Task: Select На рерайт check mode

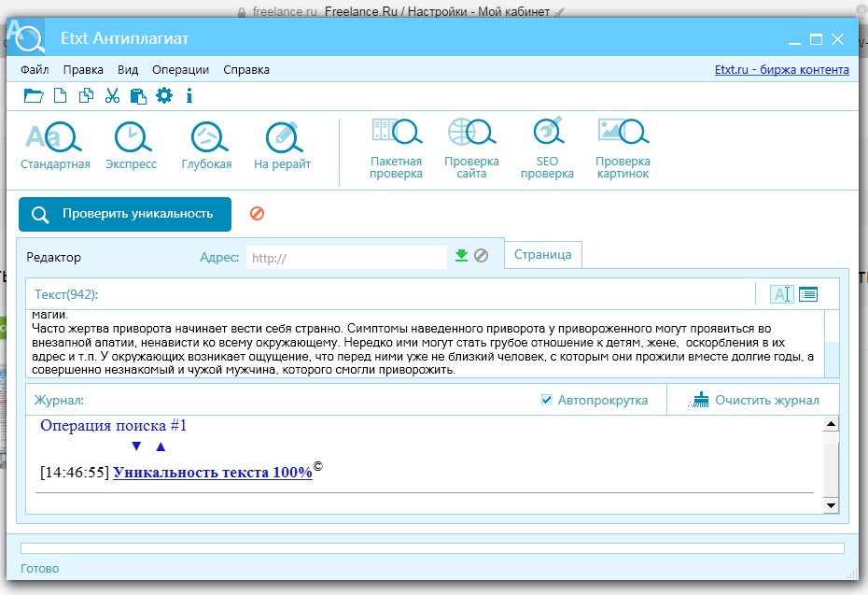Action: [282, 146]
